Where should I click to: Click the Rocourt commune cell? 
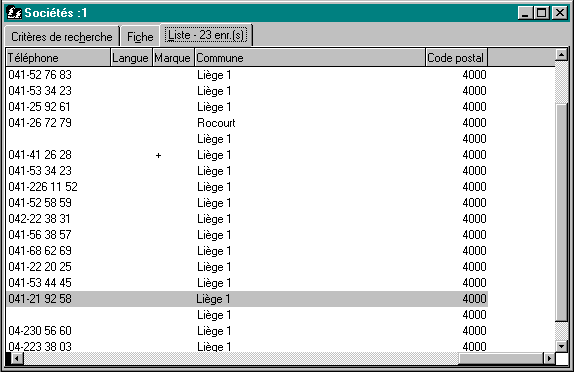coord(216,123)
